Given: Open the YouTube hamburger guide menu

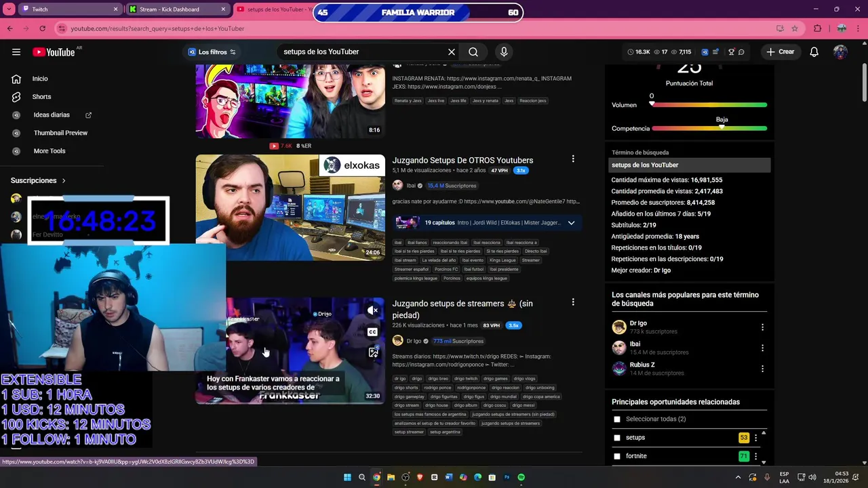Looking at the screenshot, I should point(16,52).
